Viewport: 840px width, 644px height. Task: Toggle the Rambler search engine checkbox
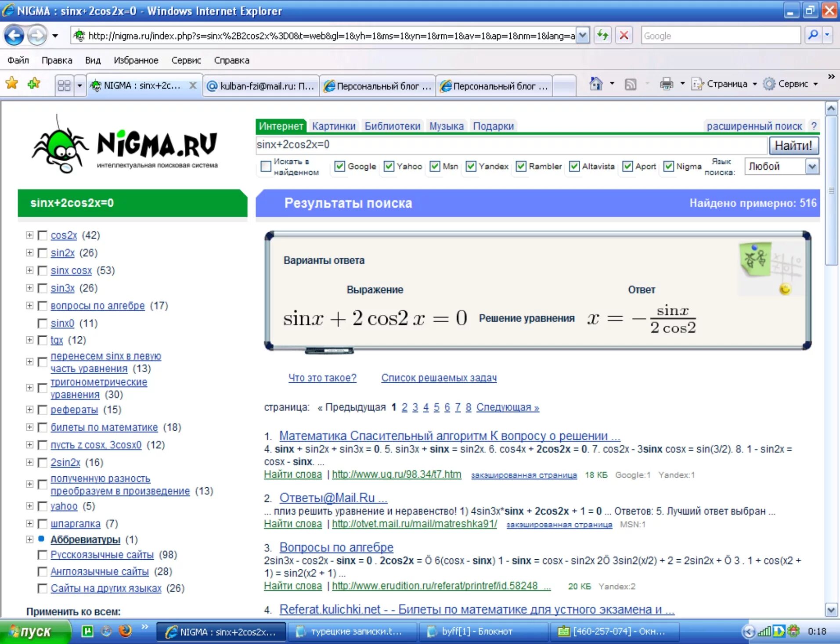coord(521,166)
